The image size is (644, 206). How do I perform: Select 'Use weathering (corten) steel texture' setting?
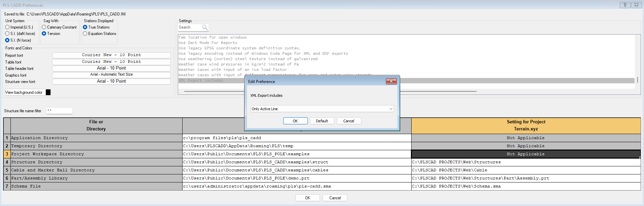pyautogui.click(x=248, y=59)
